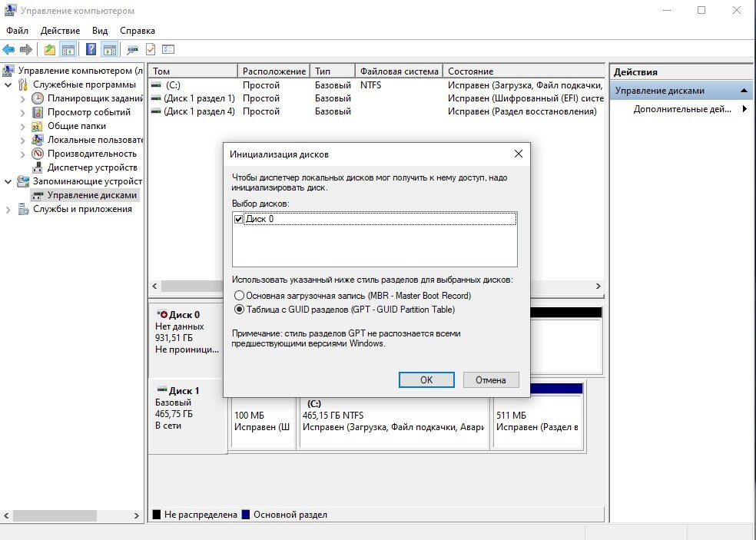Uncheck the Диск 0 checkbox in dialog

click(238, 219)
